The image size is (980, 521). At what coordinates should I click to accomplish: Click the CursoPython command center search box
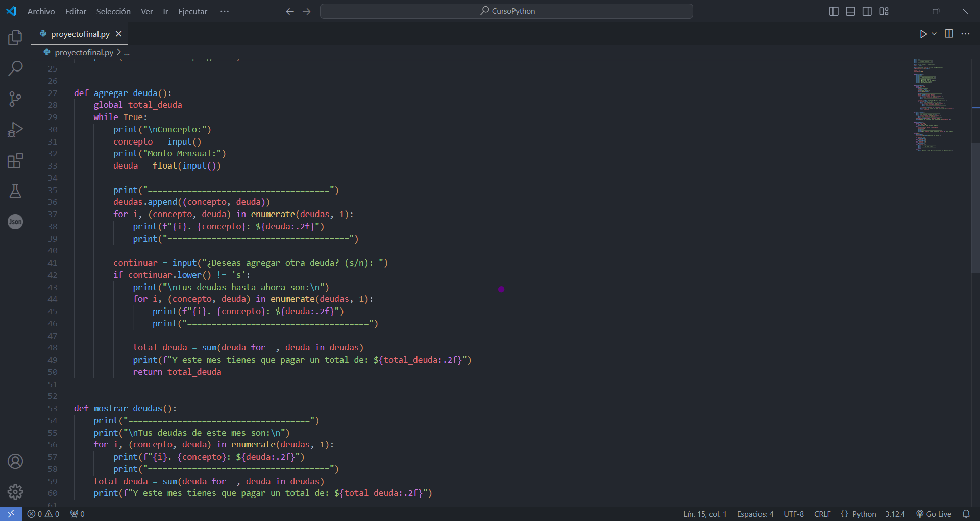[x=506, y=11]
